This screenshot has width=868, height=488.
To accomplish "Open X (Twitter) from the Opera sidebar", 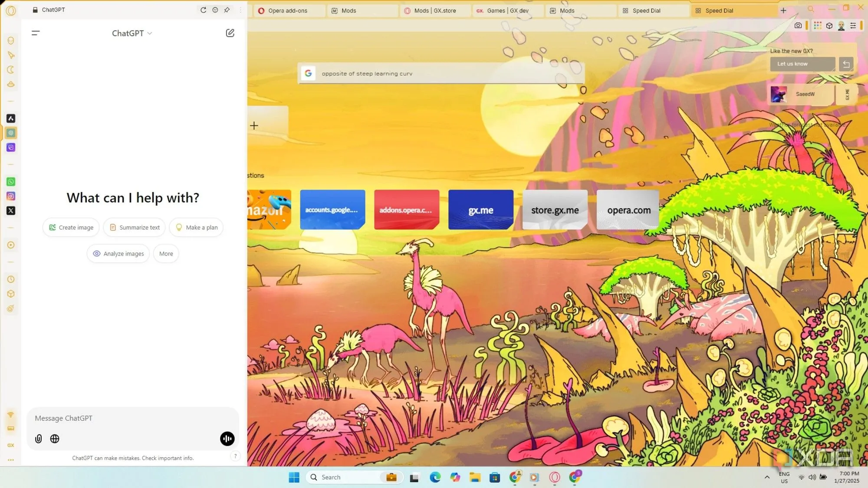I will pyautogui.click(x=11, y=211).
